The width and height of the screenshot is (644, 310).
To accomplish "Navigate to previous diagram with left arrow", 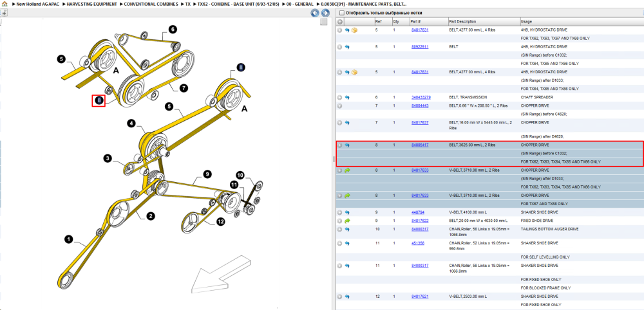I will coord(315,13).
